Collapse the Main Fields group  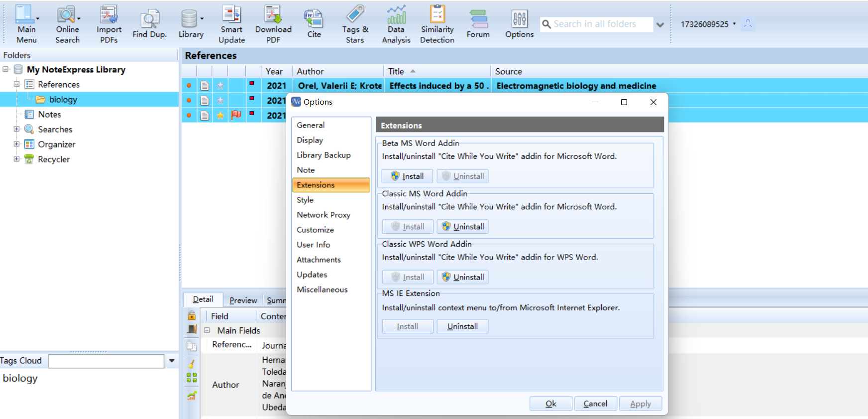pyautogui.click(x=207, y=330)
